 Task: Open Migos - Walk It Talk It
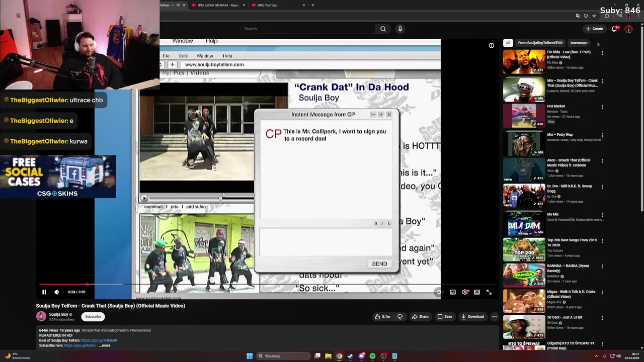(524, 301)
